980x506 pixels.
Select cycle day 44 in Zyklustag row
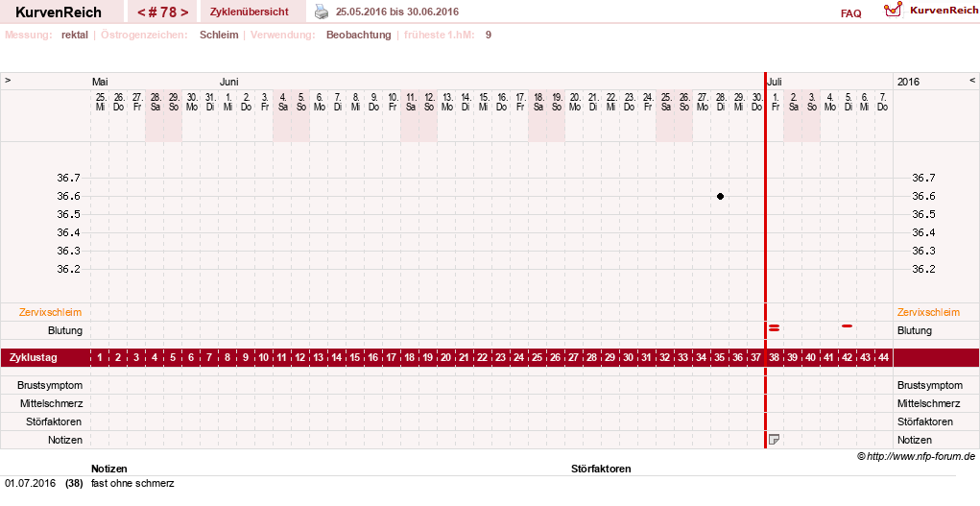tap(883, 357)
